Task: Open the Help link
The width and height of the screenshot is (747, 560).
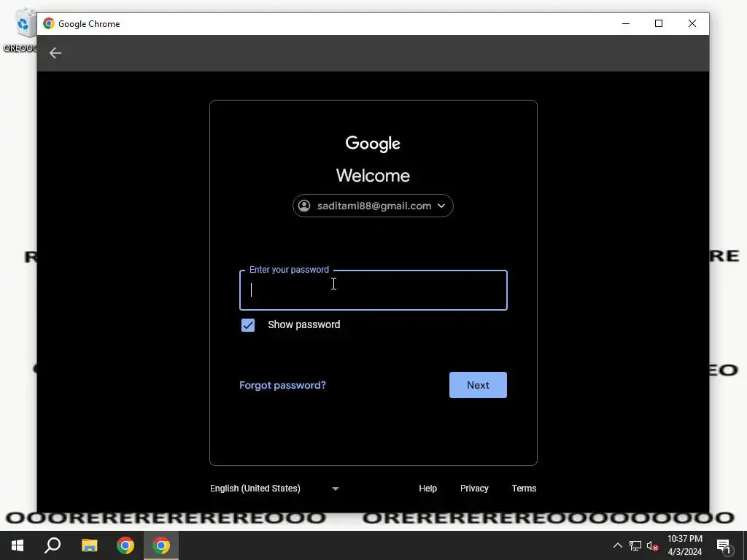Action: point(427,488)
